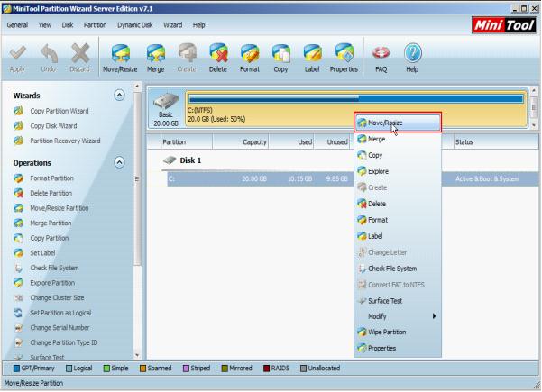The height and width of the screenshot is (392, 542).
Task: Choose Delete in the context menu
Action: click(x=398, y=204)
